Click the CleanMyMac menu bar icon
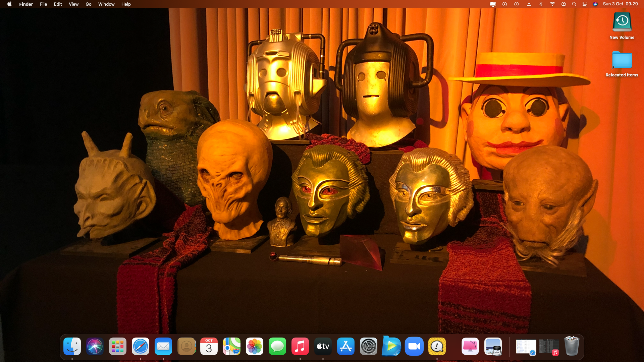This screenshot has height=362, width=644. [x=493, y=4]
